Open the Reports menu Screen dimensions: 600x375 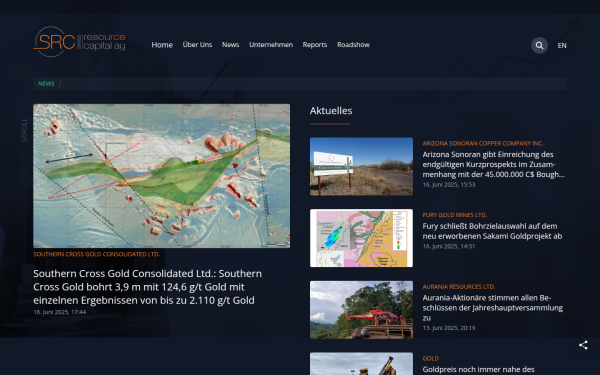pos(315,45)
